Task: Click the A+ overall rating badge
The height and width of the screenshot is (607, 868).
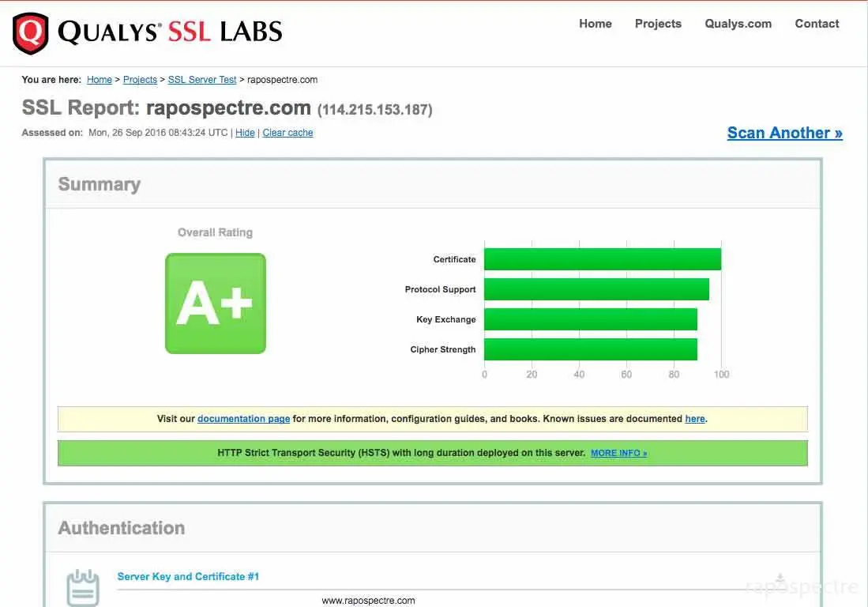Action: [216, 303]
